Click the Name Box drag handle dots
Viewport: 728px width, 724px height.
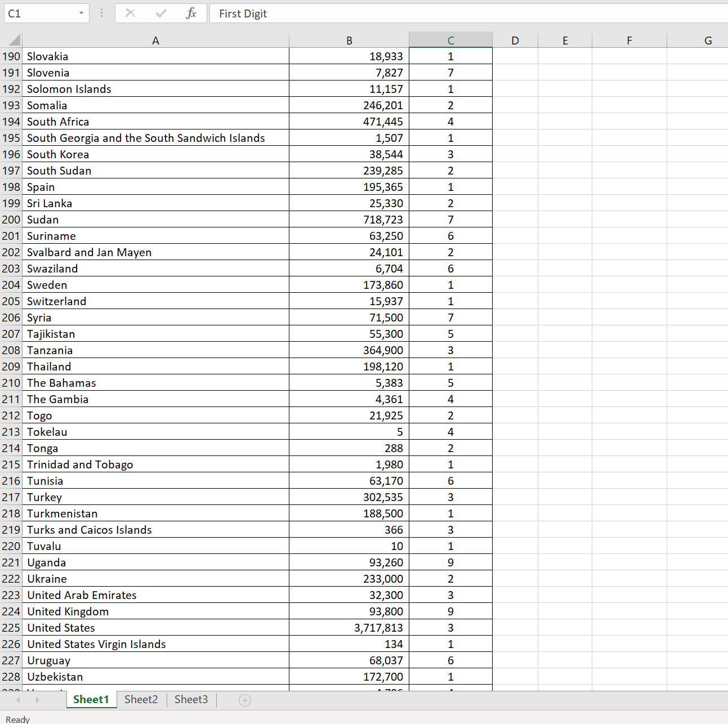click(x=101, y=13)
